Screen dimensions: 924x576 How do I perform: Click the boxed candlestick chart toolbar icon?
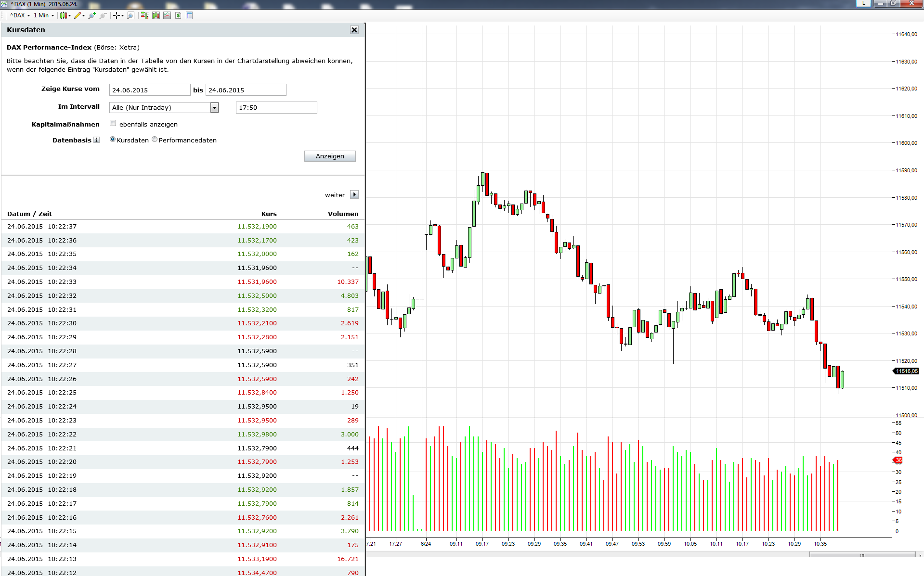pos(156,15)
